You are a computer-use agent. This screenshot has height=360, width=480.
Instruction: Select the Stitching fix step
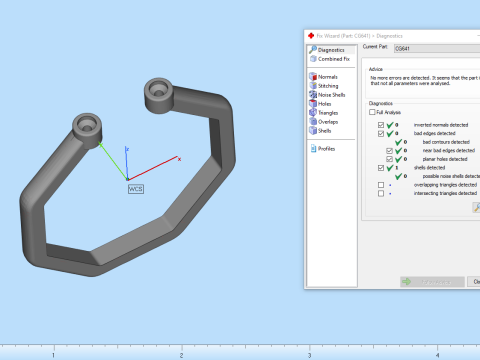(324, 86)
